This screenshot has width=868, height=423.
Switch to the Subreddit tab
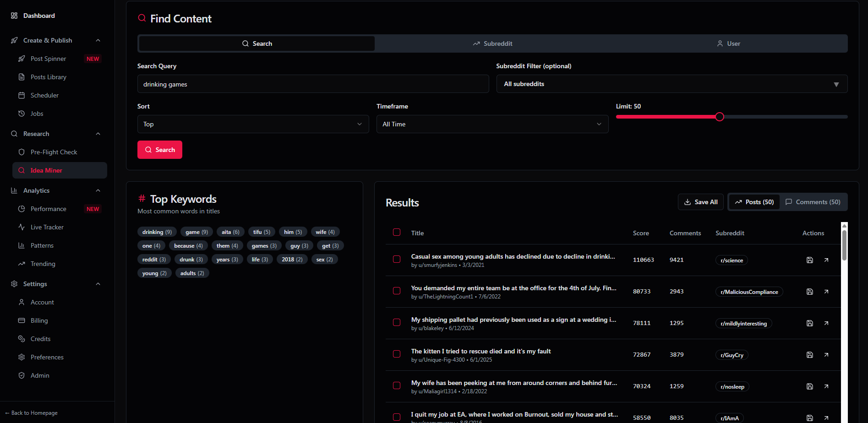(x=492, y=43)
